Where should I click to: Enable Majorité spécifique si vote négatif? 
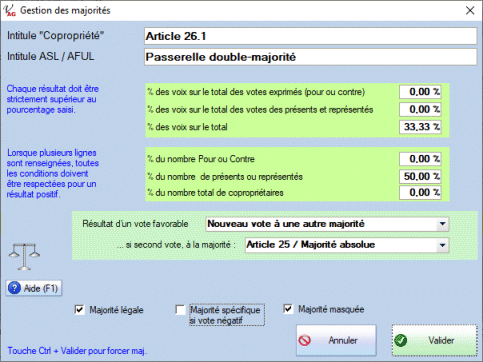[180, 310]
